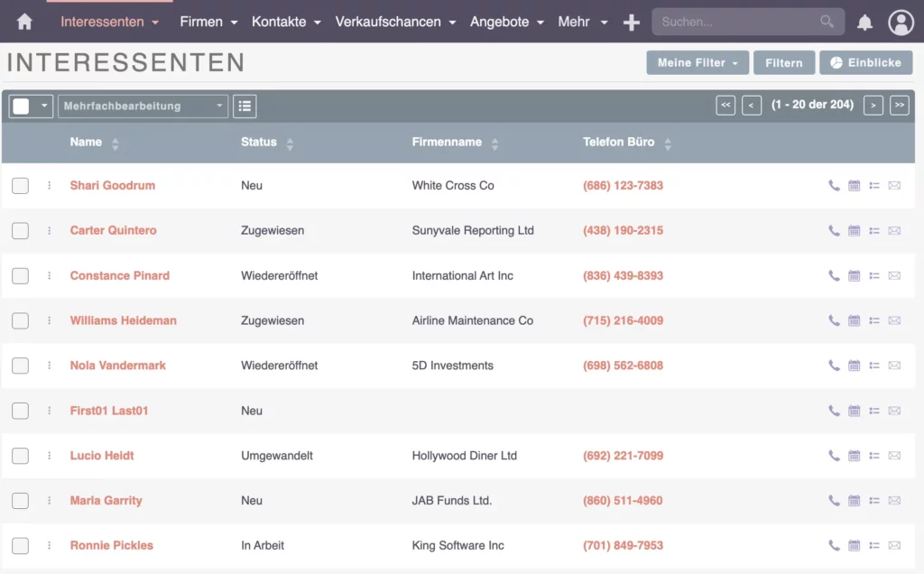
Task: Tick the checkbox for Lucio Heidt
Action: (20, 455)
